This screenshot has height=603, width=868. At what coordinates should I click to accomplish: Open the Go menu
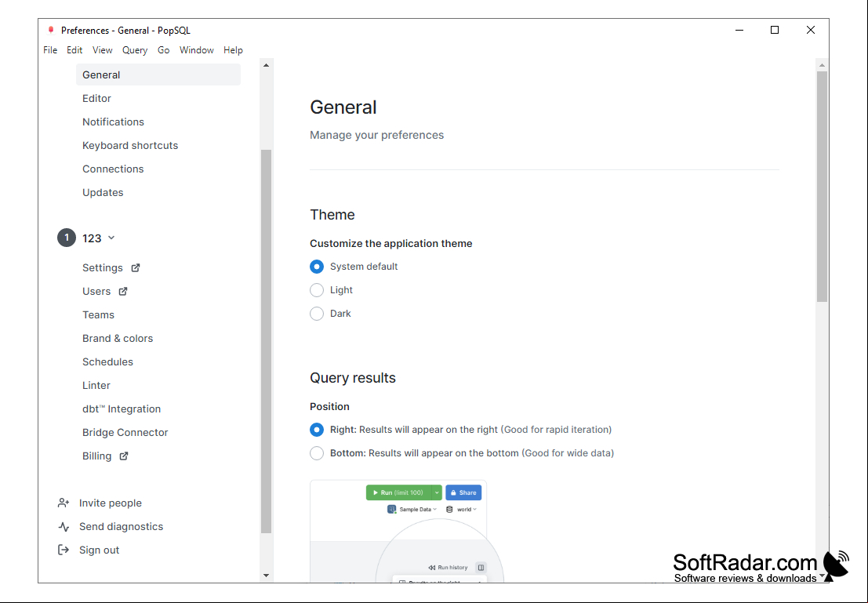tap(163, 50)
